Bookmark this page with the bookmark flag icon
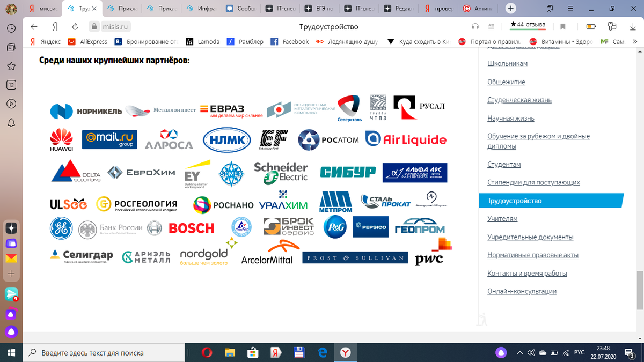 pyautogui.click(x=563, y=26)
